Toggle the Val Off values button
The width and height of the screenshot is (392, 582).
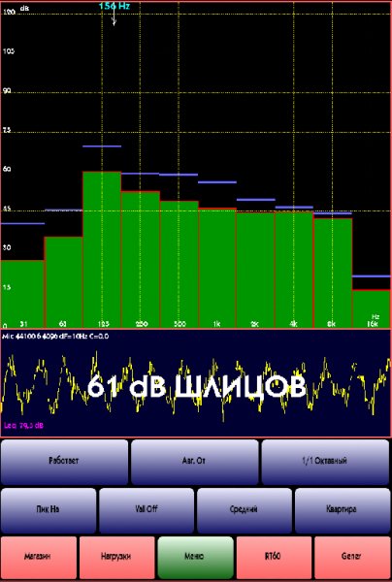[x=147, y=510]
